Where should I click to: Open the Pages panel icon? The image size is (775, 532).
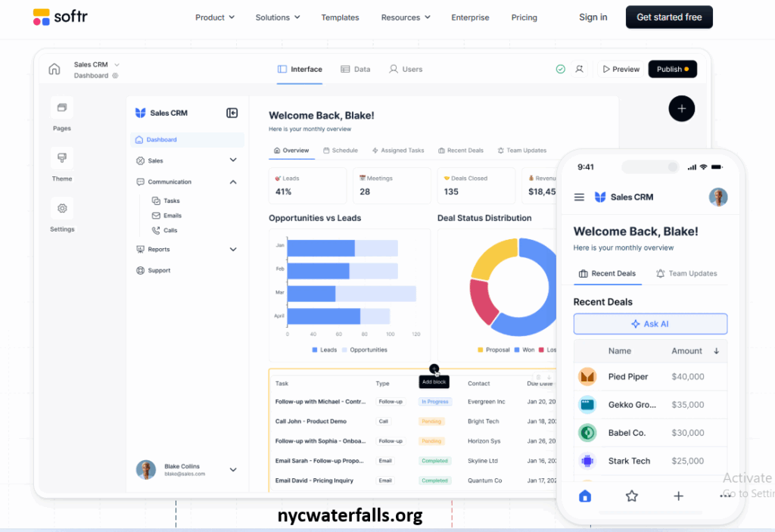pyautogui.click(x=62, y=107)
